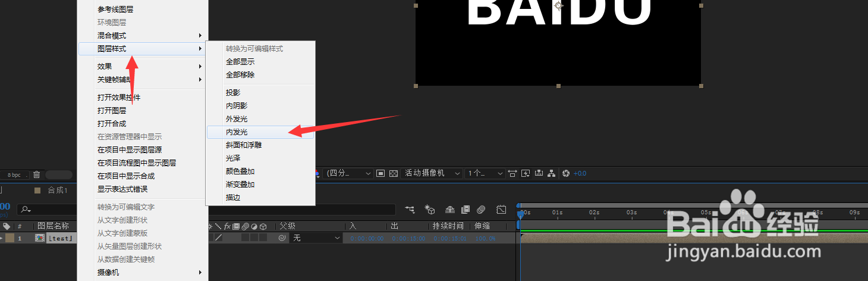Choose 投影 layer style
868x281 pixels.
(x=260, y=93)
